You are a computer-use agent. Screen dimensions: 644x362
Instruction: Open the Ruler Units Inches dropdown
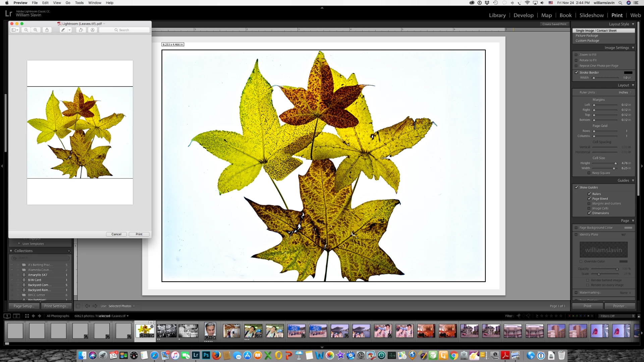pyautogui.click(x=625, y=93)
